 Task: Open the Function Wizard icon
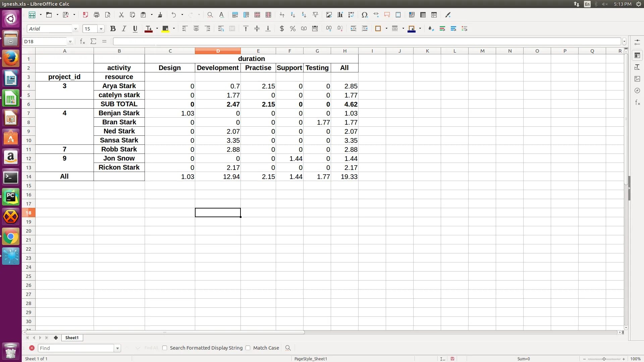[83, 41]
